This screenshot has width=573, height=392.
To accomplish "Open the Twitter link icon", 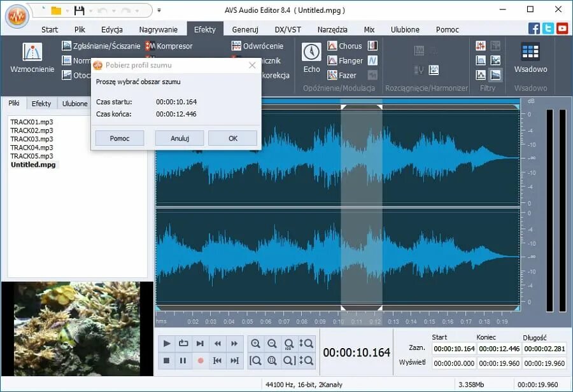I will point(548,29).
